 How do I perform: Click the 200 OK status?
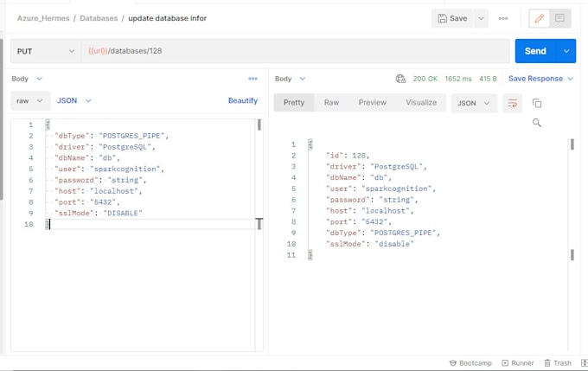point(425,79)
